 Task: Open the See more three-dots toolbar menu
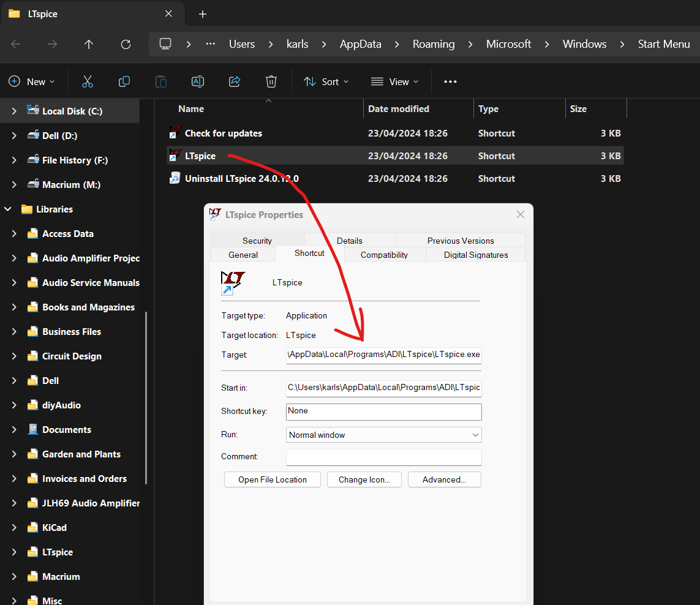tap(450, 81)
